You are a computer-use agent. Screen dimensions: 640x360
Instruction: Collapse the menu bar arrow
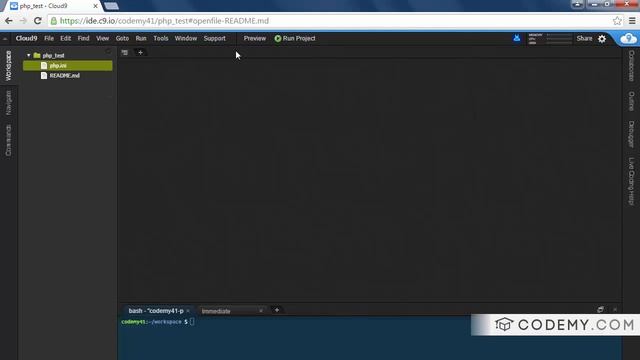click(5, 39)
